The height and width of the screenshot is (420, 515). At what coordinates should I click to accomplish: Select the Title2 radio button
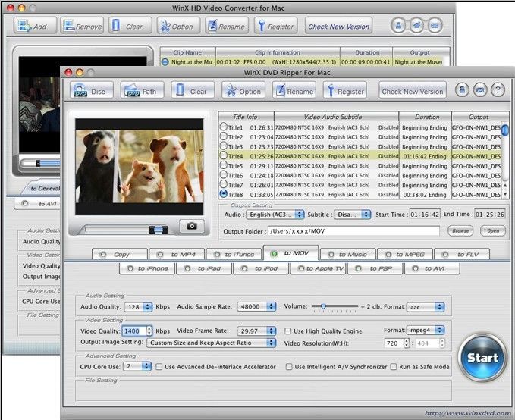coord(224,136)
